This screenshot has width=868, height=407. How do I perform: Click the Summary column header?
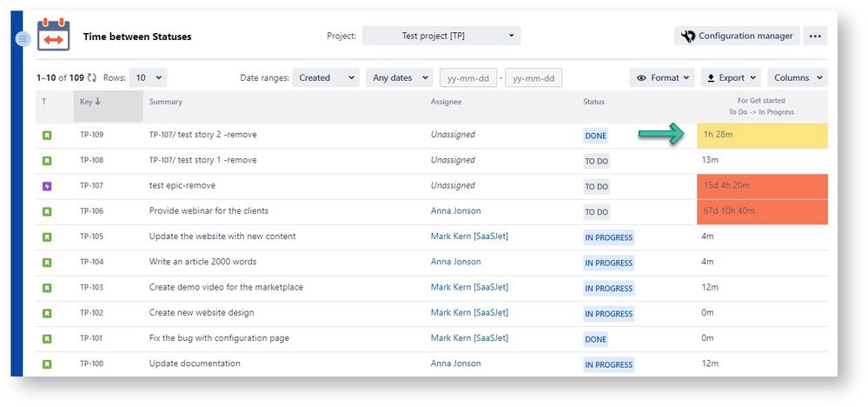[165, 102]
